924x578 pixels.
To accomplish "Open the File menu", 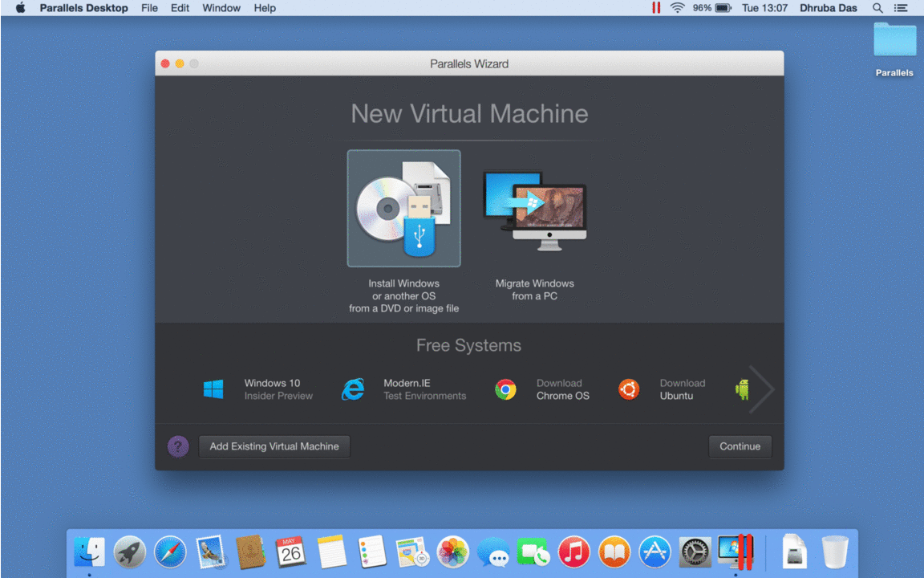I will (149, 8).
